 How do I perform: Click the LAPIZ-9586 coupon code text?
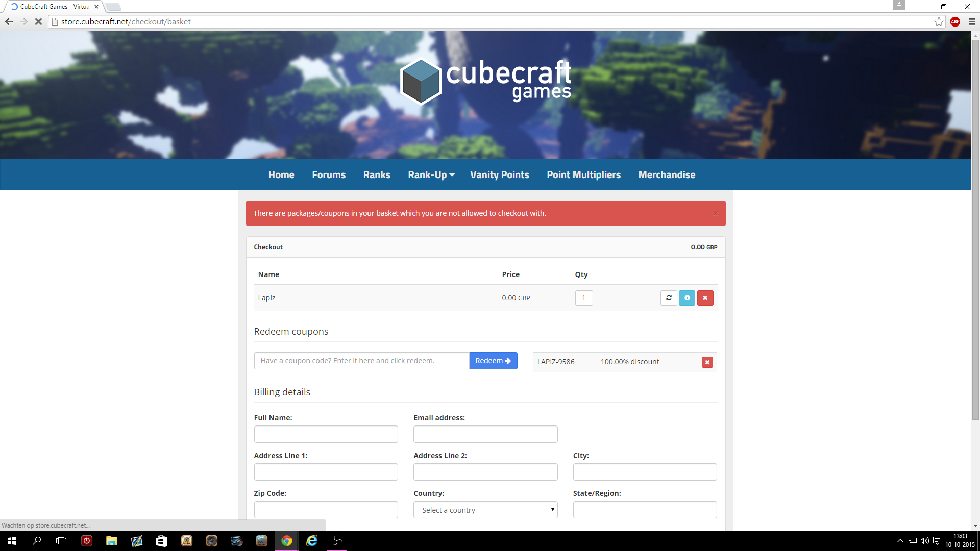click(556, 362)
